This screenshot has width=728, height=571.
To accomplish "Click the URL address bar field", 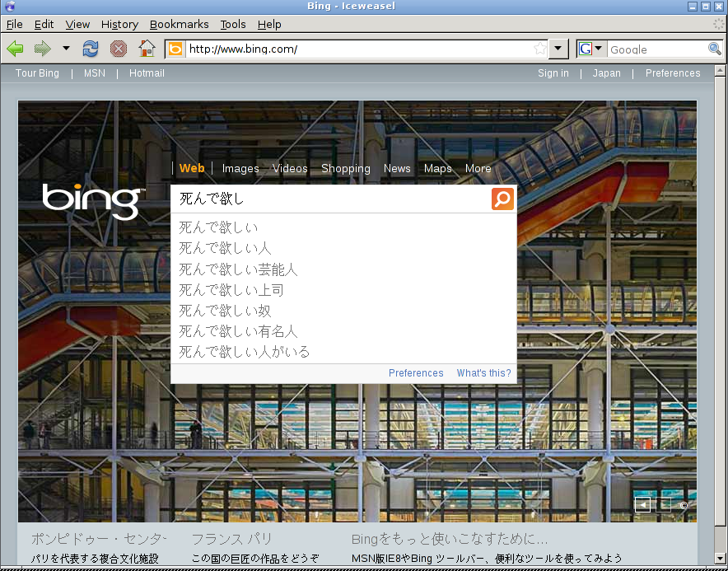I will point(358,49).
